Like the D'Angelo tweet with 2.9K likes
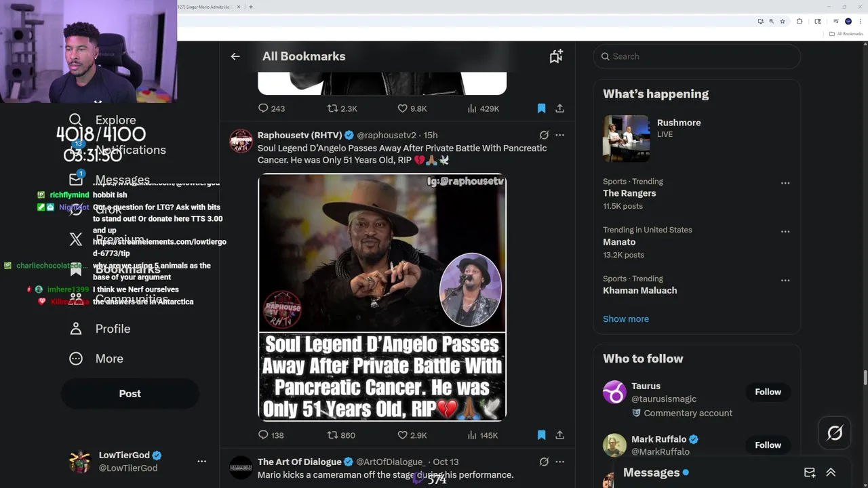This screenshot has width=868, height=488. coord(412,435)
